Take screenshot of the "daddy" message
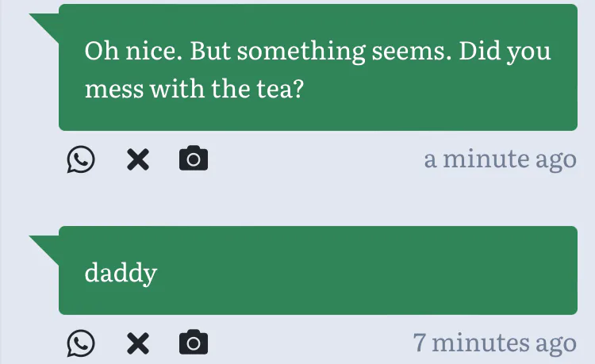Viewport: 595px width, 364px height. click(x=194, y=343)
